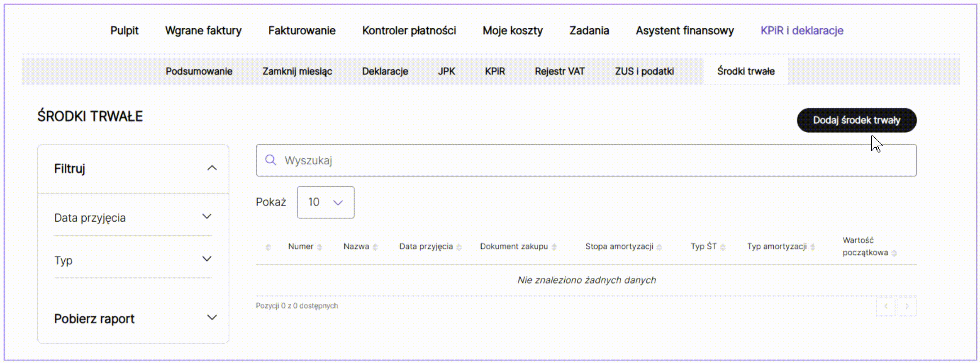The height and width of the screenshot is (363, 980).
Task: Switch to the KPiR tab
Action: [495, 71]
